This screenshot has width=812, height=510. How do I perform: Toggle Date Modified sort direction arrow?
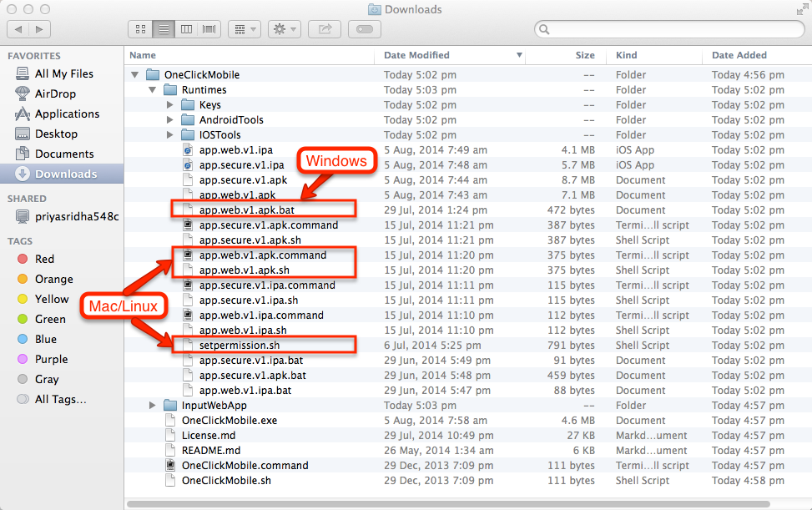tap(519, 55)
